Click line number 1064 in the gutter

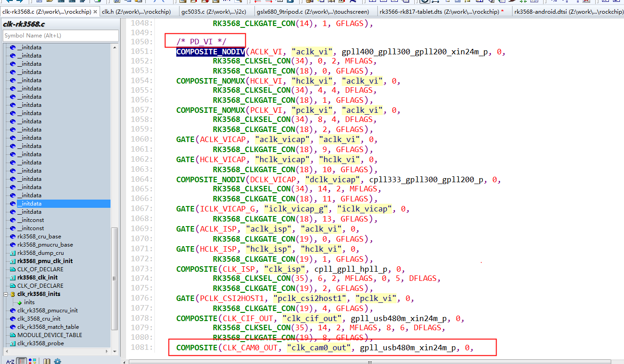139,180
